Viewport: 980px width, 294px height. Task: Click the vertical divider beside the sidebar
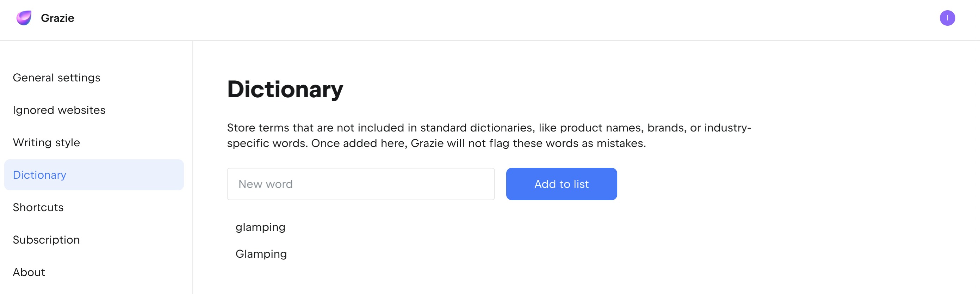(192, 167)
